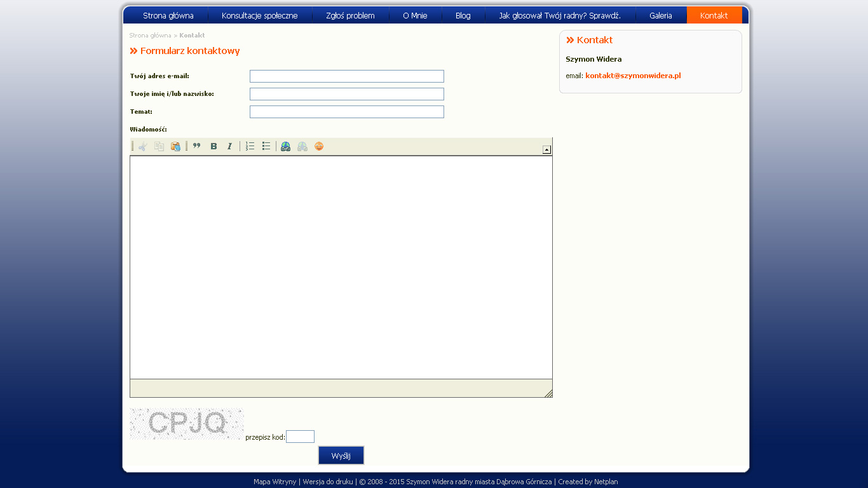The width and height of the screenshot is (868, 488).
Task: Select the Formularz kontaktowy heading
Action: coord(190,51)
